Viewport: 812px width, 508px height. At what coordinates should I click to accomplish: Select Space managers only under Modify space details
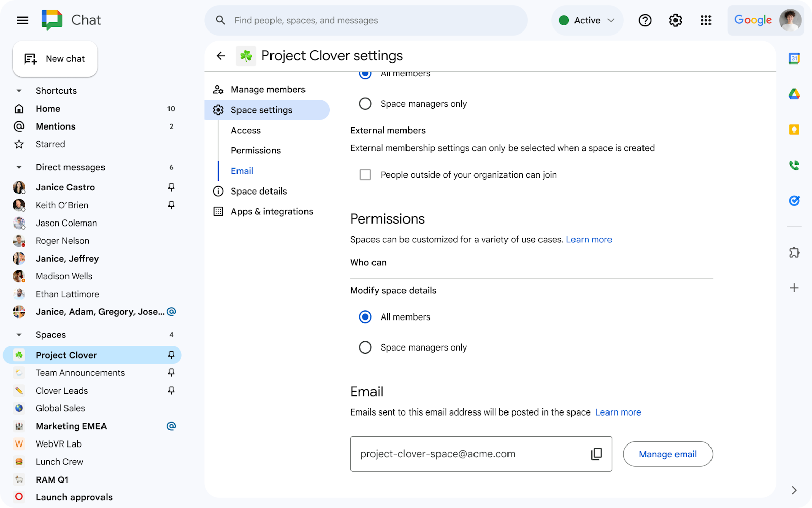click(x=365, y=347)
